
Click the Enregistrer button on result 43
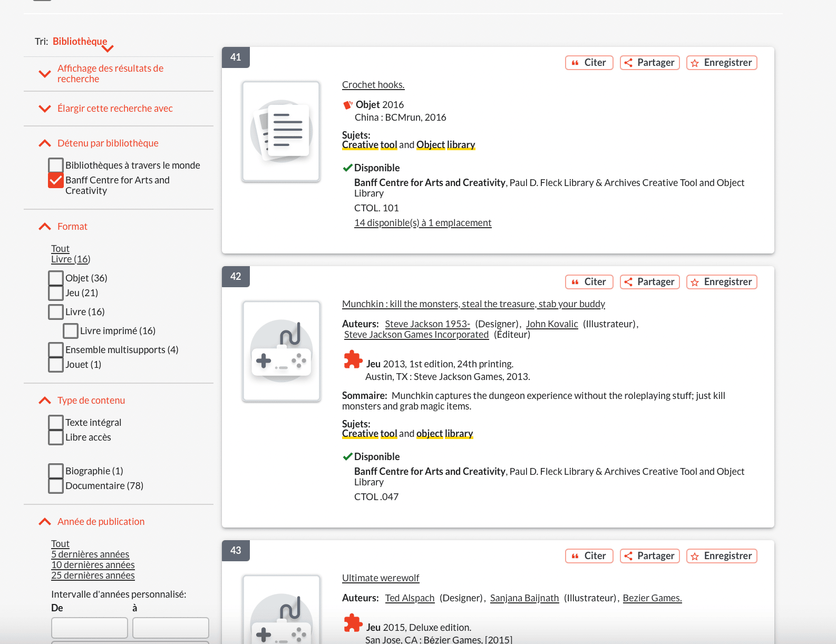pyautogui.click(x=722, y=556)
